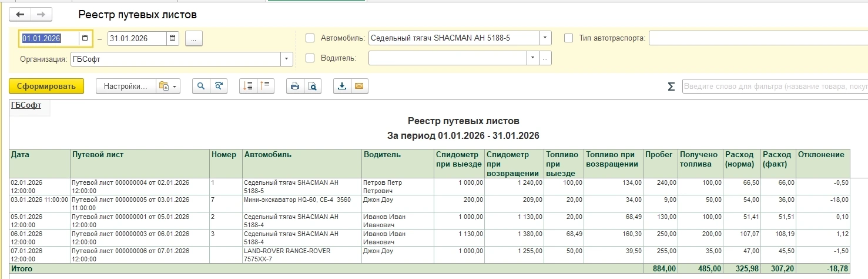Screen dimensions: 868x279
Task: Click the sigma sum icon
Action: pos(671,87)
